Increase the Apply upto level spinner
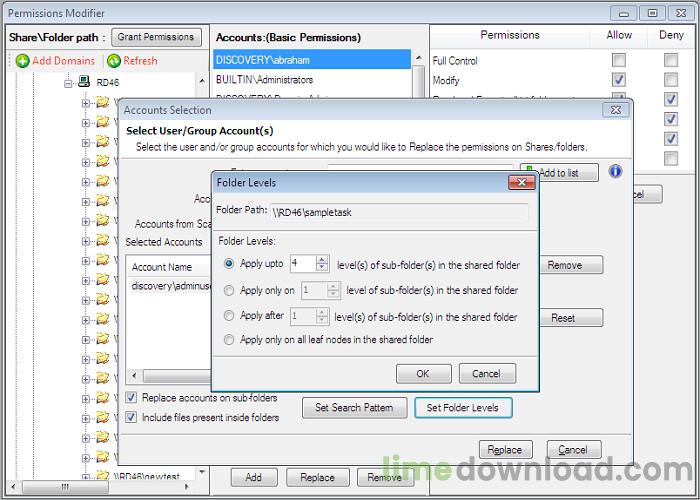Viewport: 700px width, 500px height. [x=322, y=260]
